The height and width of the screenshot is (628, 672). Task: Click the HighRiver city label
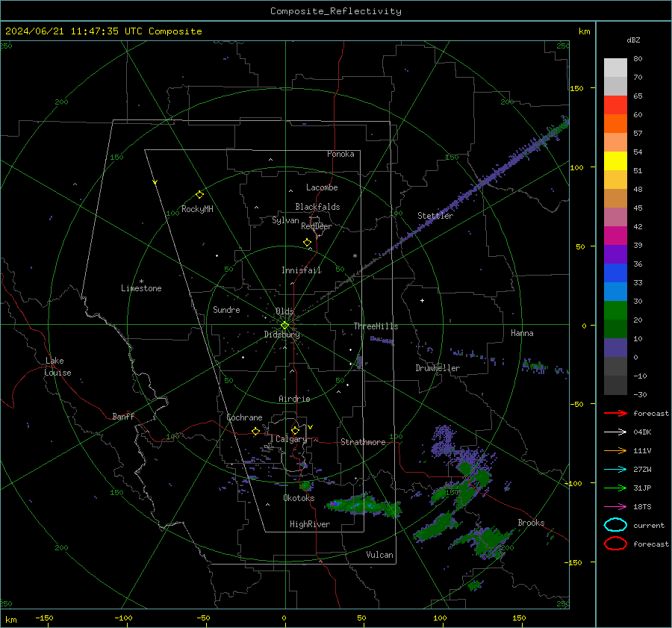click(x=310, y=524)
